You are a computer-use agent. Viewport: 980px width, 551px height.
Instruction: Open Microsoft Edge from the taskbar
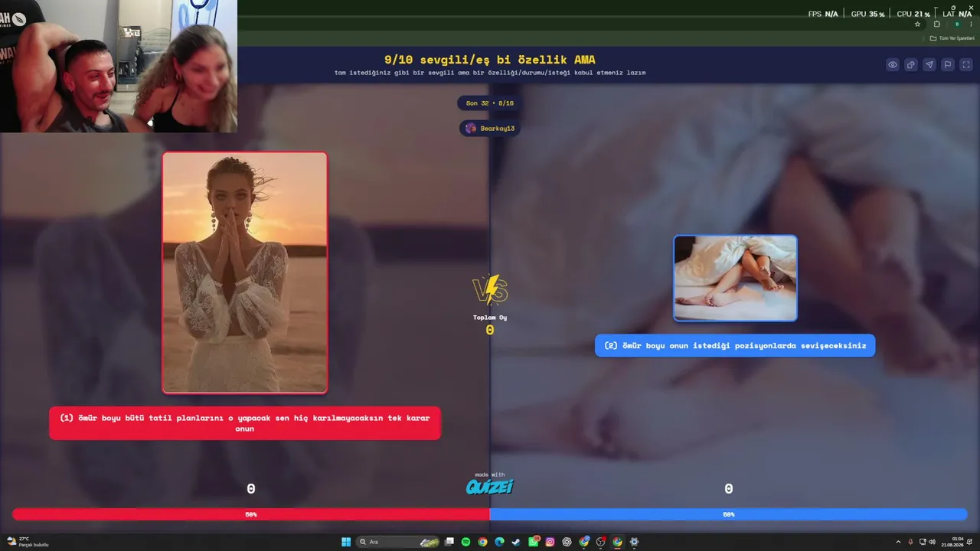[499, 542]
